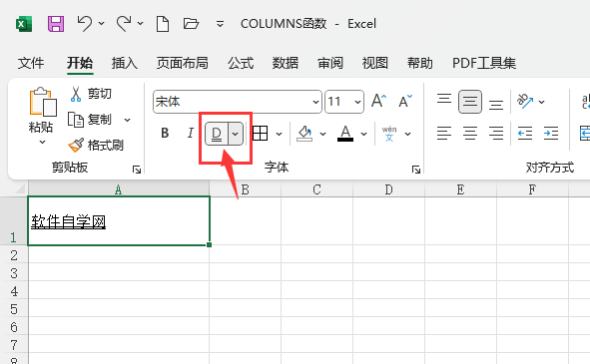The width and height of the screenshot is (590, 364).
Task: Decrease the cell indent
Action: 525,133
